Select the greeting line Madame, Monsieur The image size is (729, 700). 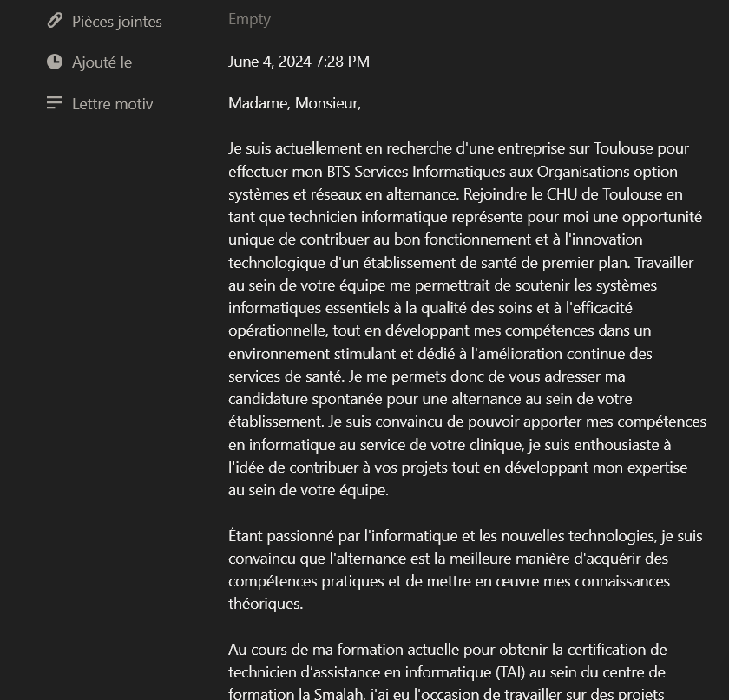[293, 102]
